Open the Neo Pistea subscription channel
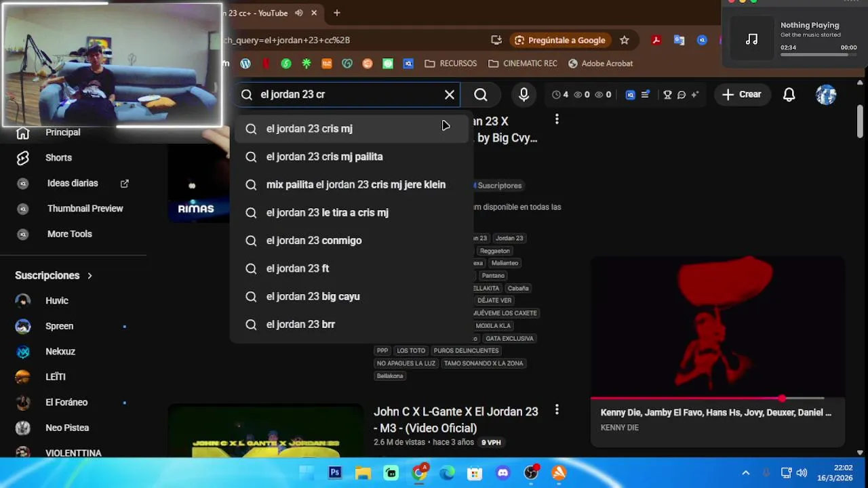This screenshot has height=488, width=868. pos(67,428)
